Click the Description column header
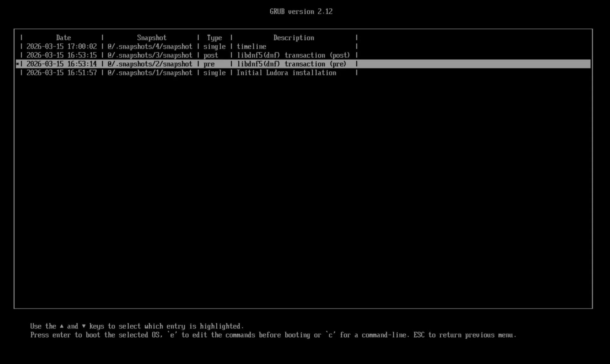This screenshot has width=610, height=364. click(294, 38)
